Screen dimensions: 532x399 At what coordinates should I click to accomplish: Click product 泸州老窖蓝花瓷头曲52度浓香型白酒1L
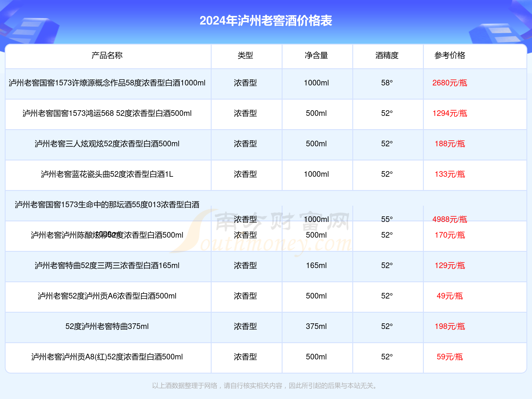(107, 174)
